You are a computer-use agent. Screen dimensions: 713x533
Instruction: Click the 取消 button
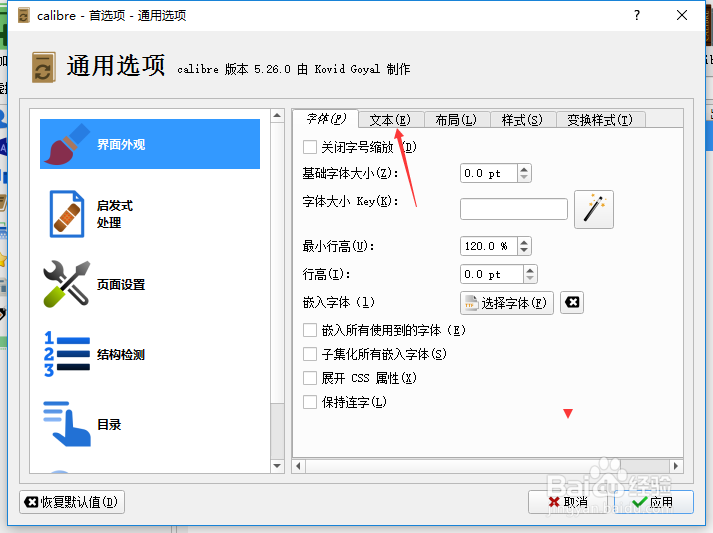coord(567,502)
